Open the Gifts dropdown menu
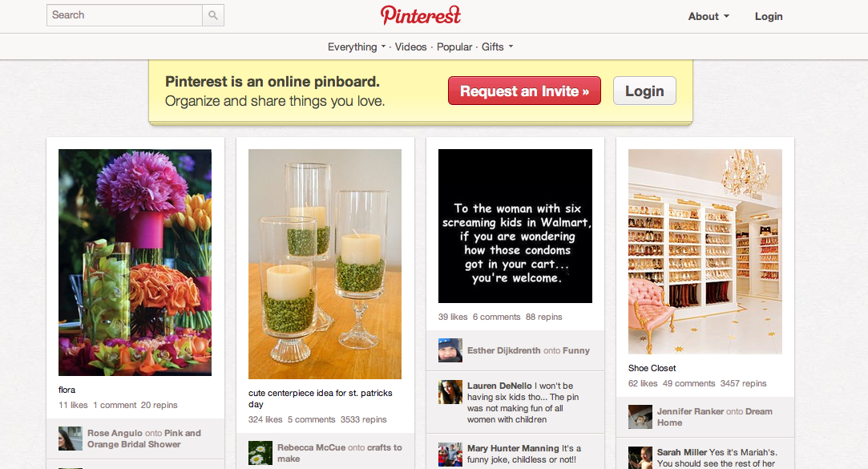The height and width of the screenshot is (469, 868). pos(497,47)
